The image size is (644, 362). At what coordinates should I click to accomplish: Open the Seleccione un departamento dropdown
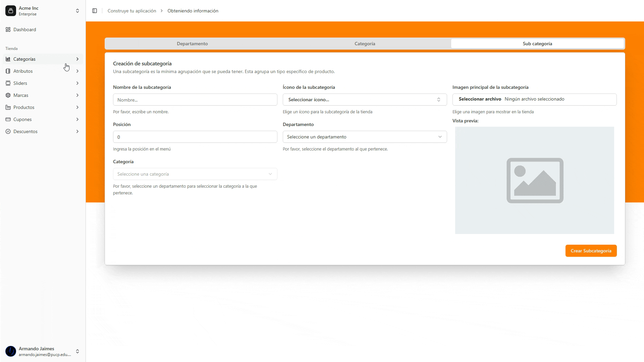point(365,137)
